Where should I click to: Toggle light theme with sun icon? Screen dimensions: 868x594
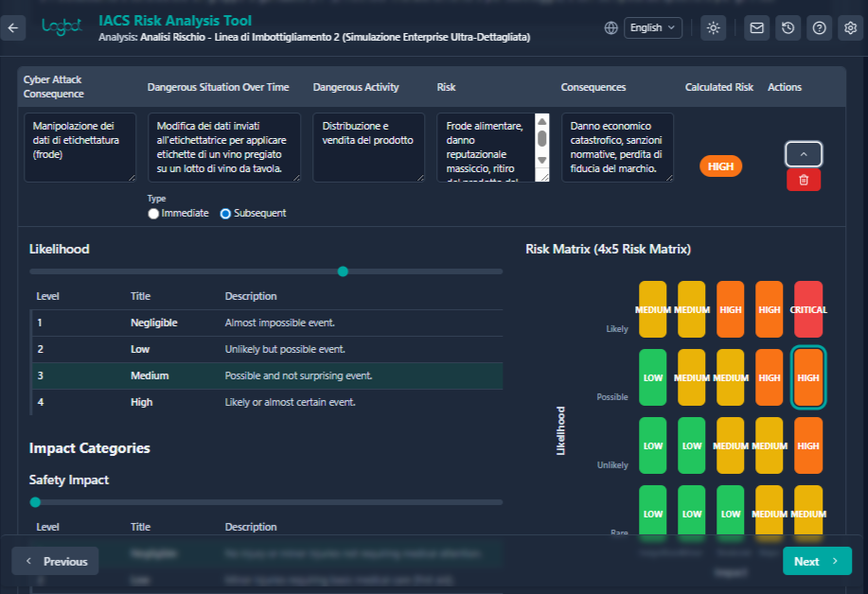pos(713,28)
